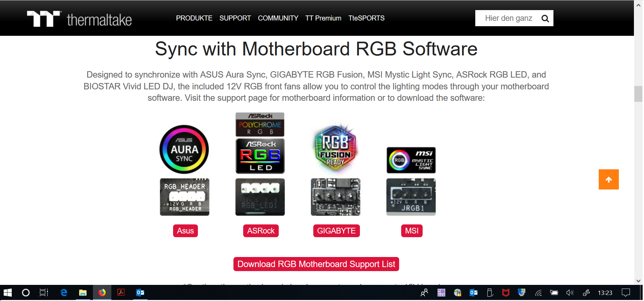Download RGB Motherboard Support List
The image size is (644, 301).
tap(316, 264)
